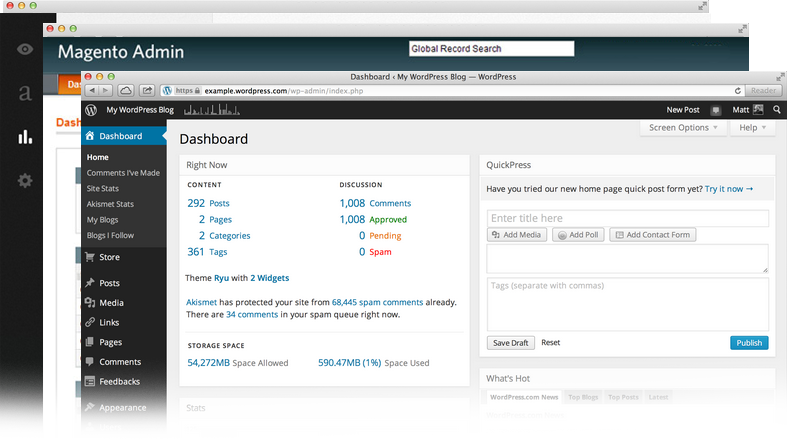Click the Reset link in QuickPress

pos(551,342)
